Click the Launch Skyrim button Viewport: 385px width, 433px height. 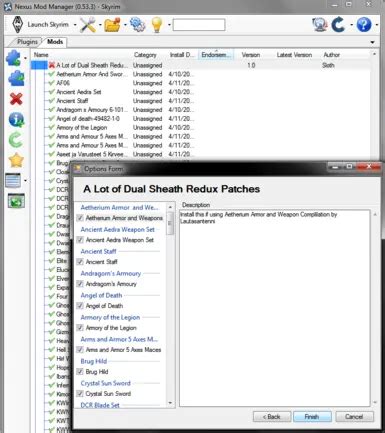[40, 25]
